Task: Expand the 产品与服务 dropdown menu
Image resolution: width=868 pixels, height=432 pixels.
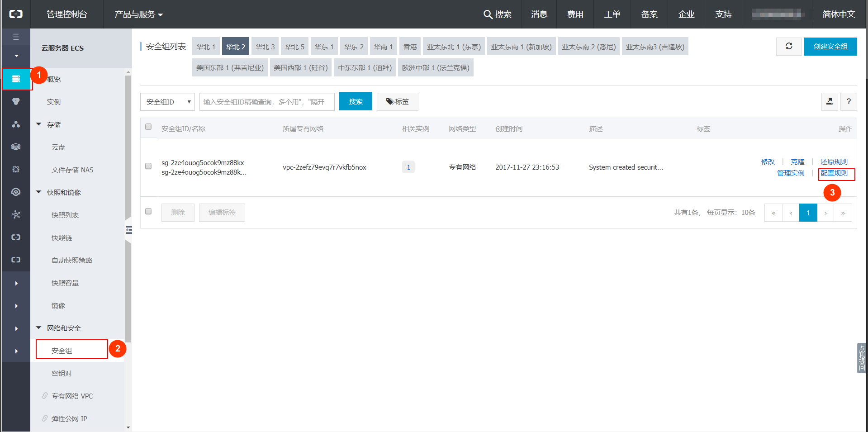Action: click(138, 14)
